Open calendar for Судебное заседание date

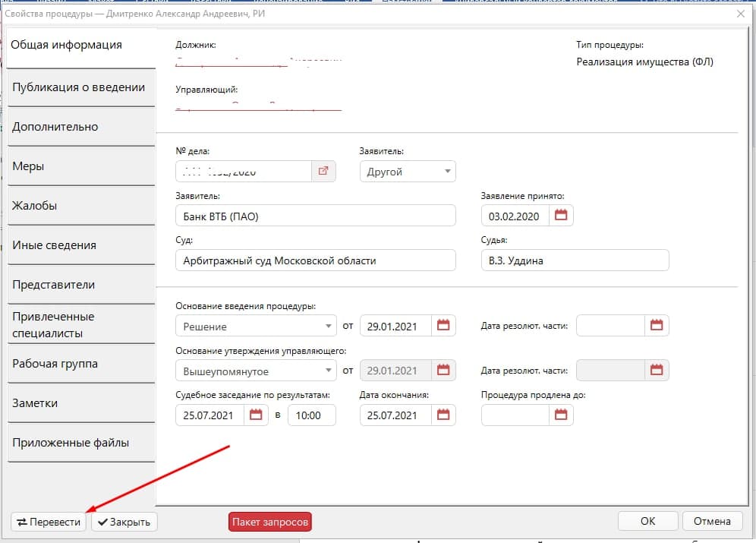click(257, 415)
